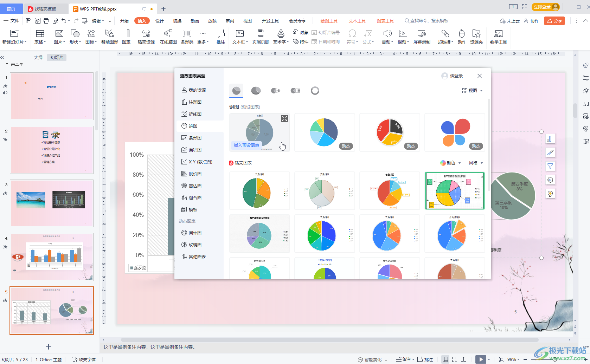Screen dimensions: 590x364
Task: Open the More insert options dropdown
Action: (203, 37)
